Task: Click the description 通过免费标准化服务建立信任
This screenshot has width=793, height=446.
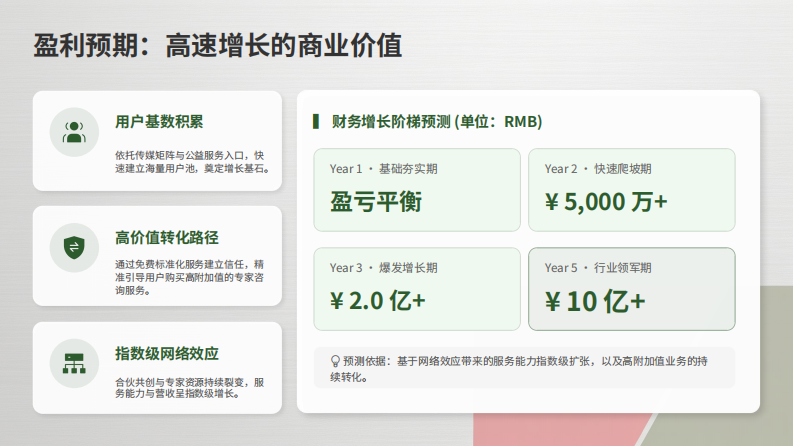Action: click(189, 277)
